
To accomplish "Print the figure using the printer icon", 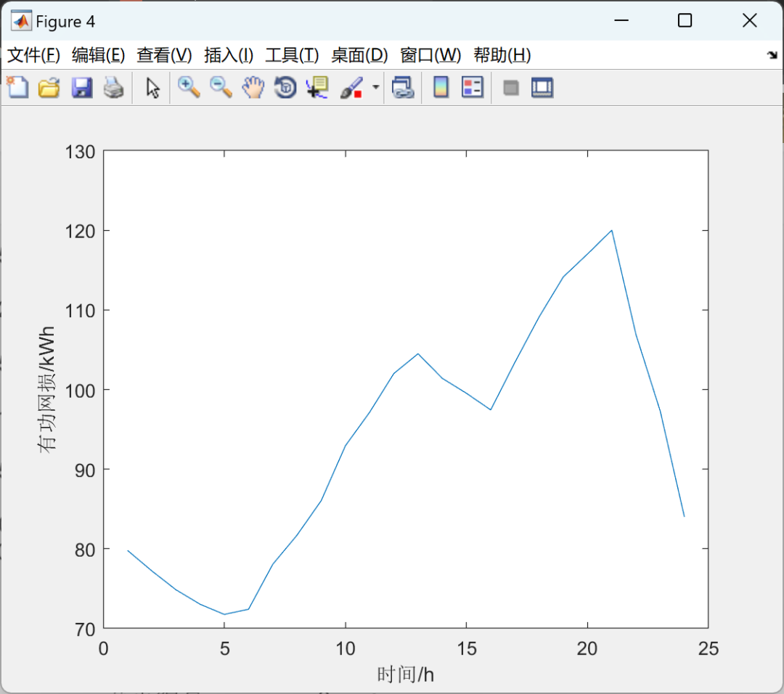I will coord(113,88).
